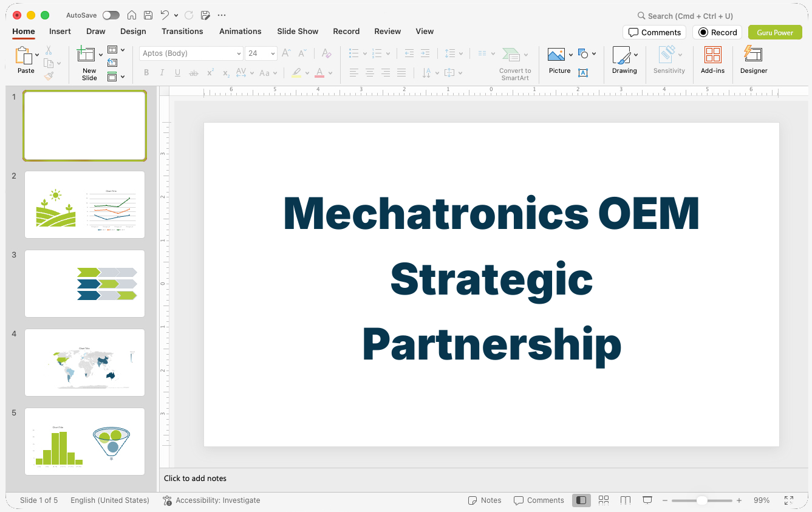Click the Format Painter brush icon
This screenshot has height=512, width=812.
(x=49, y=76)
